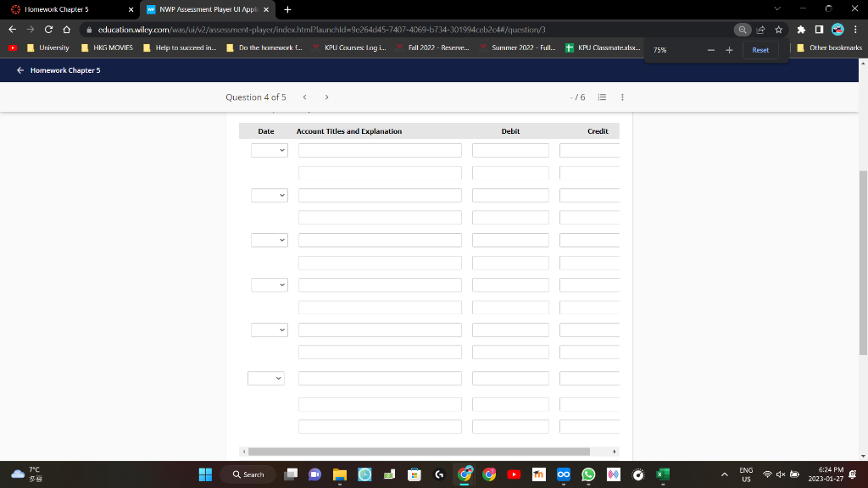This screenshot has width=868, height=488.
Task: Decrease zoom with minus button
Action: click(x=711, y=50)
